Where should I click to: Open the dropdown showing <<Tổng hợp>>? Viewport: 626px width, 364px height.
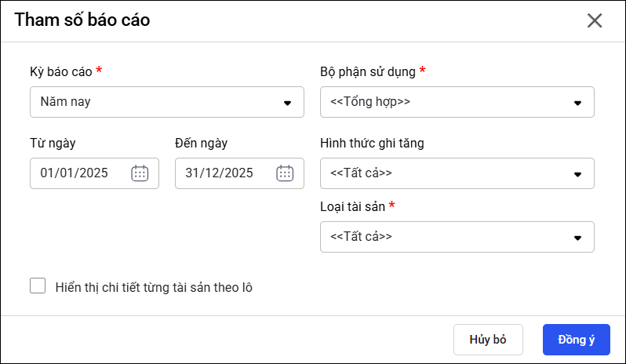tap(447, 102)
